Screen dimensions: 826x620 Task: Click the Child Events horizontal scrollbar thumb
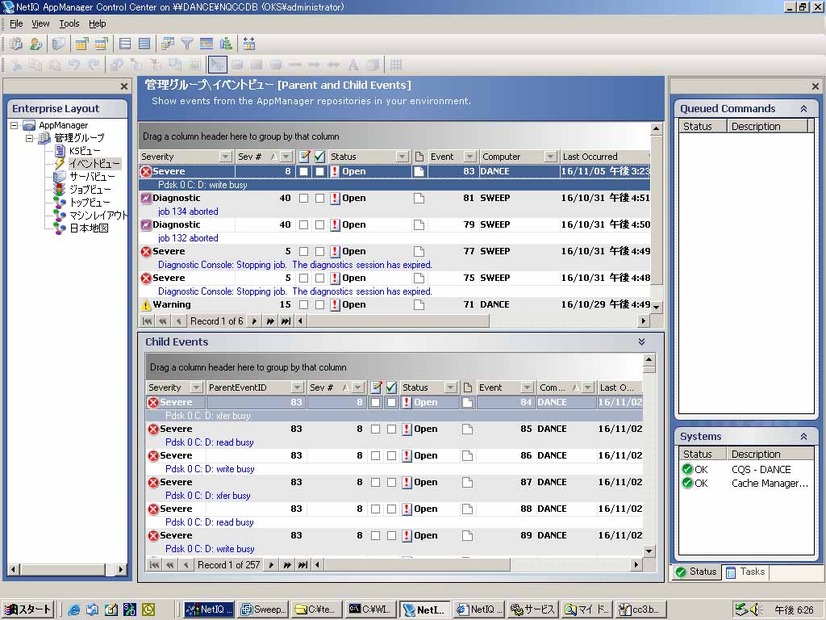(x=416, y=565)
